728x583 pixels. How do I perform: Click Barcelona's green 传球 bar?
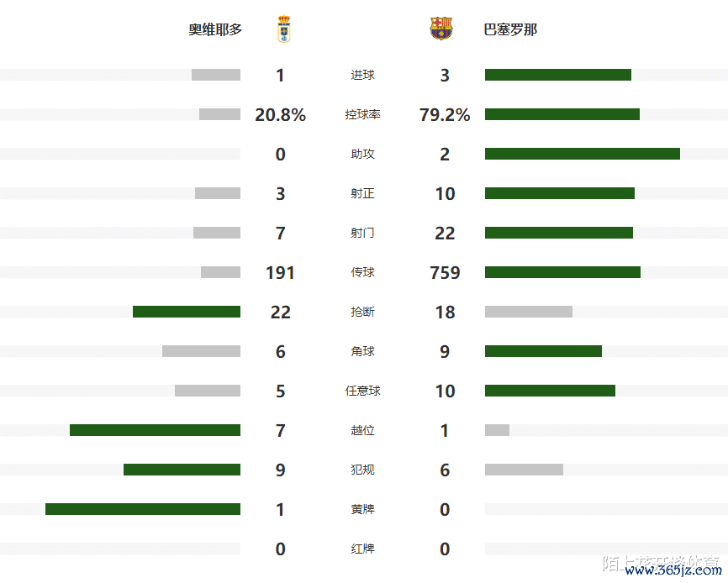point(562,272)
